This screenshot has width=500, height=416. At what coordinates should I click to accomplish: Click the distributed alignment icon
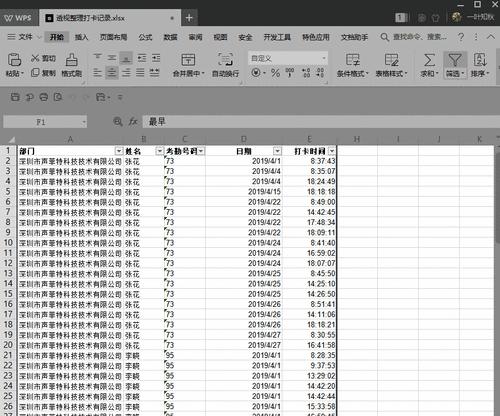tap(154, 72)
